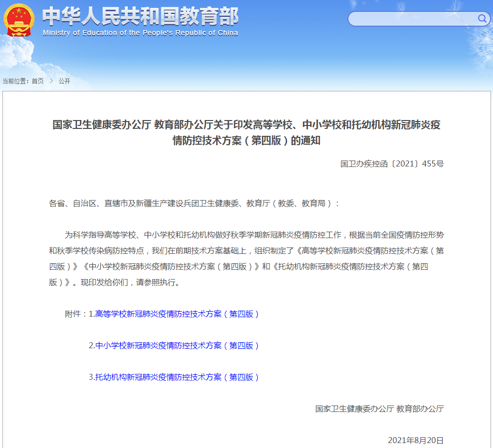Open attachment 高等学校新冠肺炎疫情防控技术方案（第四版）
Screen dimensions: 493x448
[177, 314]
